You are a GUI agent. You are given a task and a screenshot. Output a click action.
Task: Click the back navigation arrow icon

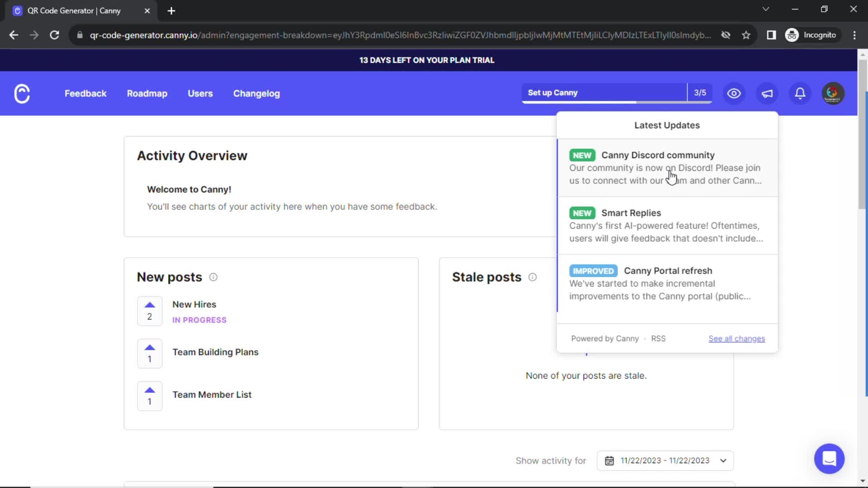(13, 34)
